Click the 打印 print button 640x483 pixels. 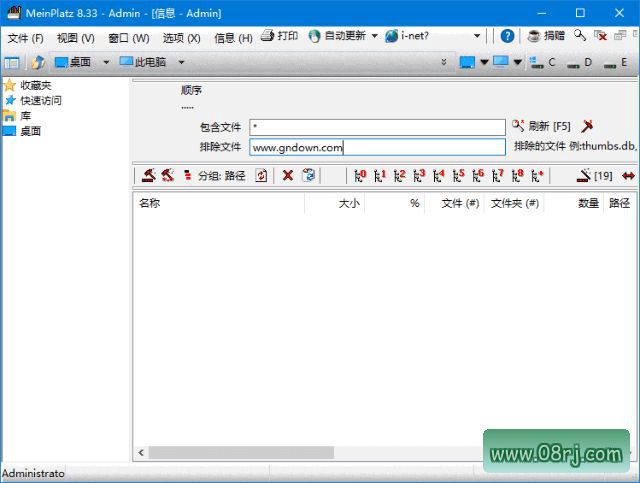click(x=280, y=36)
